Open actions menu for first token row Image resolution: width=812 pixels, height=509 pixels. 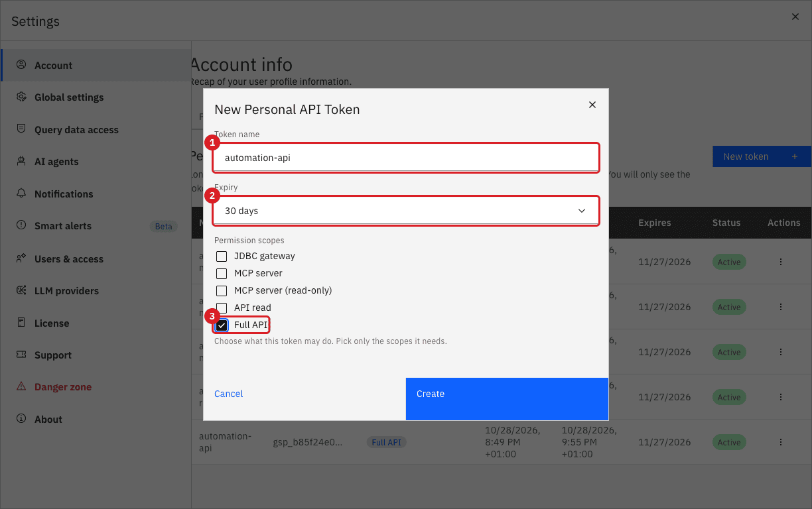click(781, 262)
